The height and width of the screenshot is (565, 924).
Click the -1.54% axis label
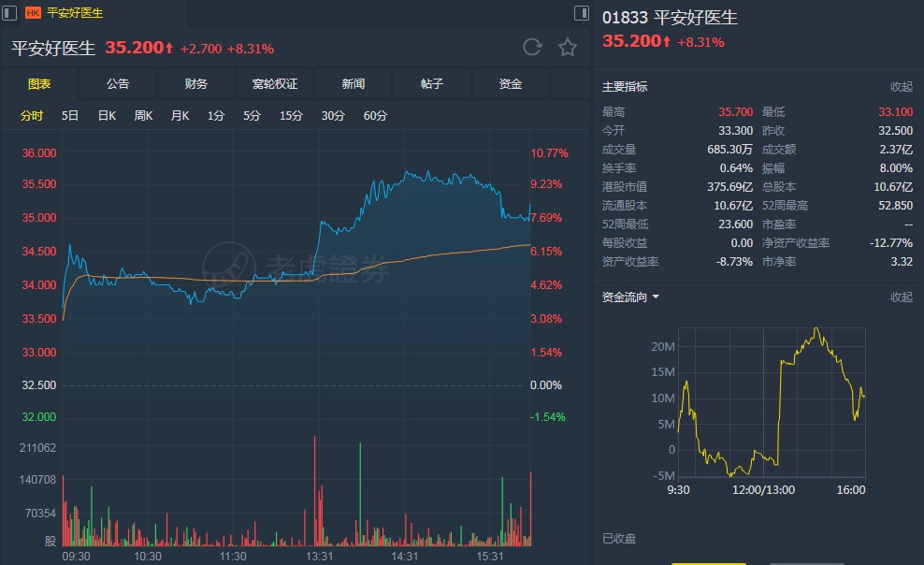[x=548, y=417]
